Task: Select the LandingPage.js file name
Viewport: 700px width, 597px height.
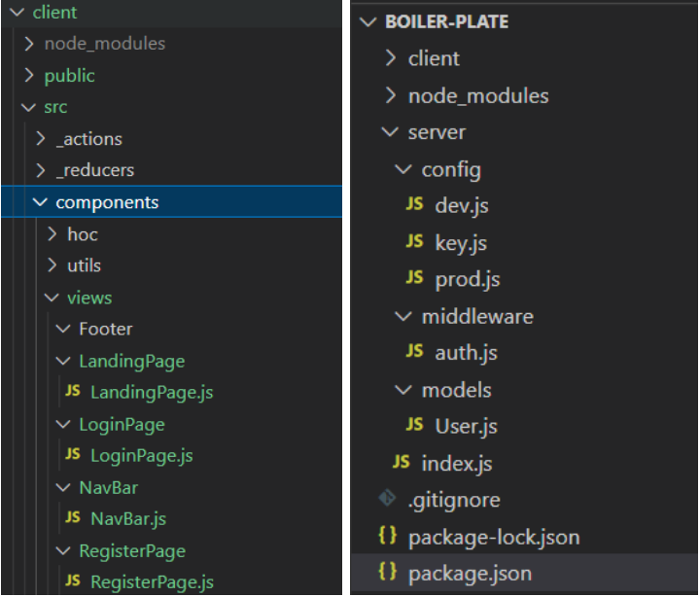Action: 152,394
